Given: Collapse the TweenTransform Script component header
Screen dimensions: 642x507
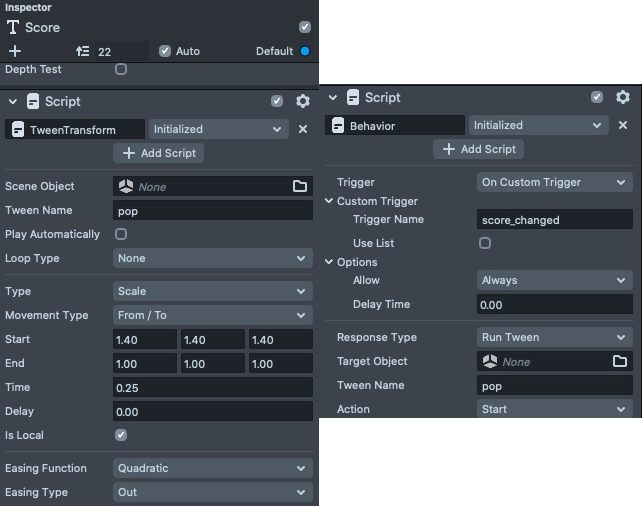Looking at the screenshot, I should 13,101.
